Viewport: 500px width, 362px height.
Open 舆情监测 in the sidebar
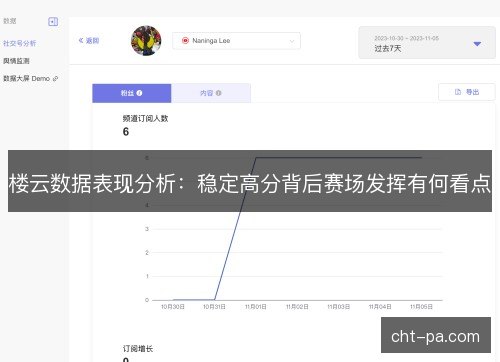pos(16,61)
